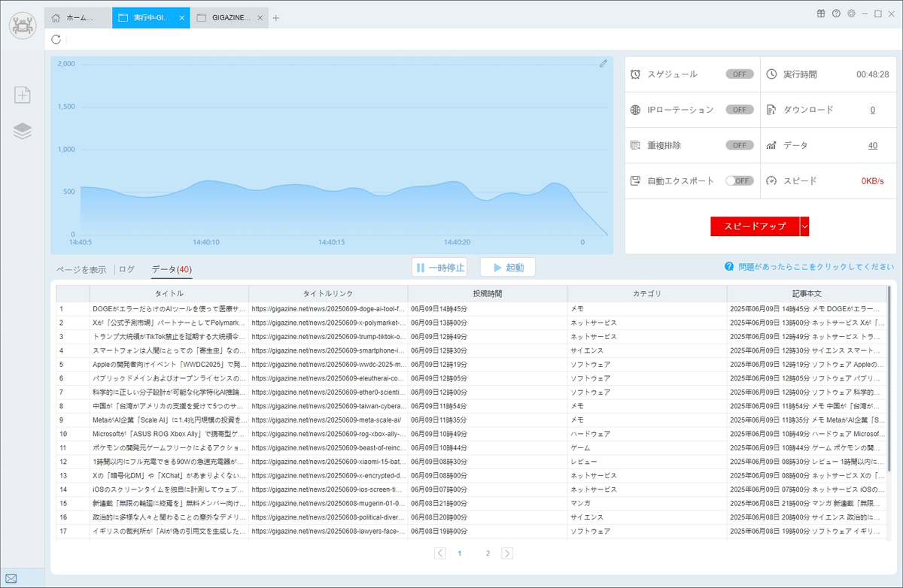Close the GIGAZINE tab
Viewport: 903px width, 588px height.
260,18
